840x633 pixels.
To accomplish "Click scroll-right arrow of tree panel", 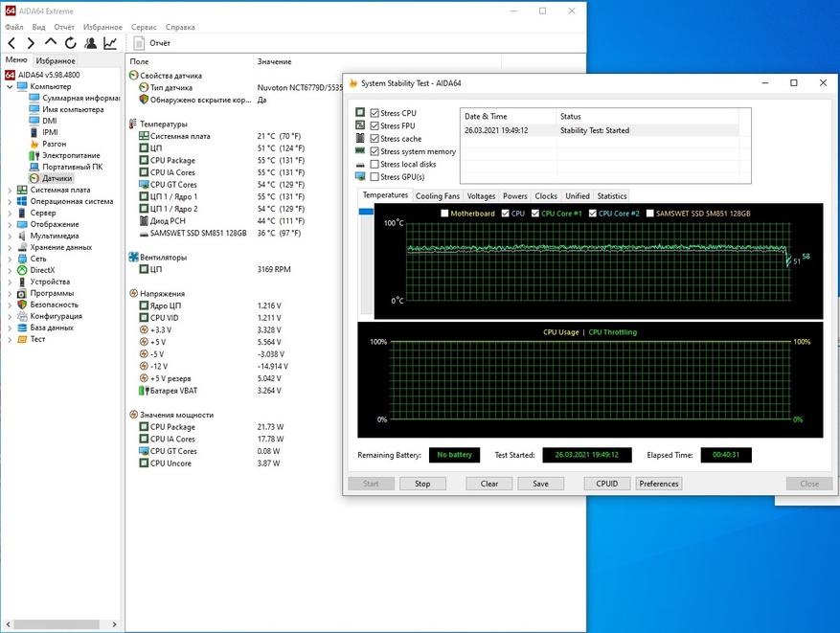I will [x=114, y=624].
